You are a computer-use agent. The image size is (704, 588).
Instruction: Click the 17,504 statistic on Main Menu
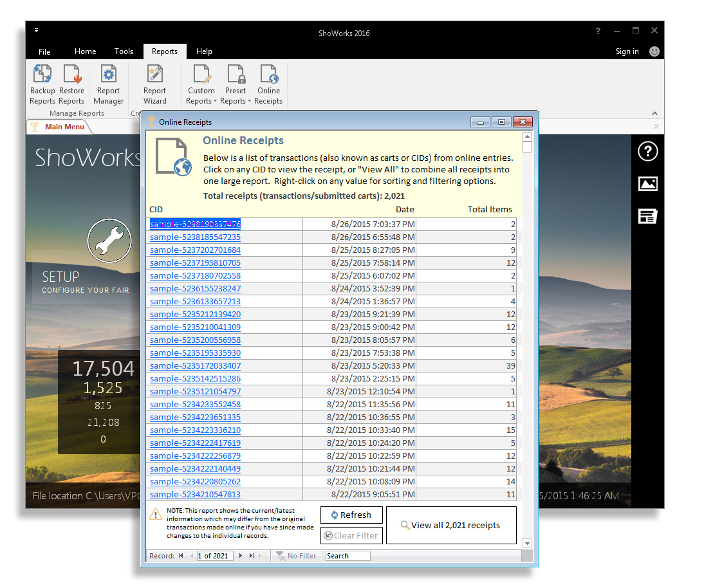[103, 369]
